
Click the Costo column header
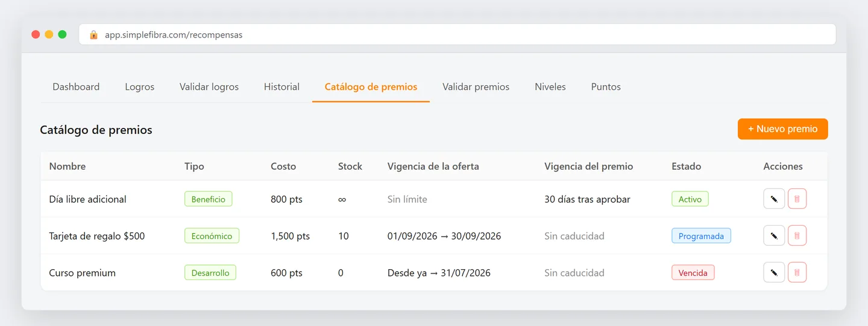[x=283, y=166]
